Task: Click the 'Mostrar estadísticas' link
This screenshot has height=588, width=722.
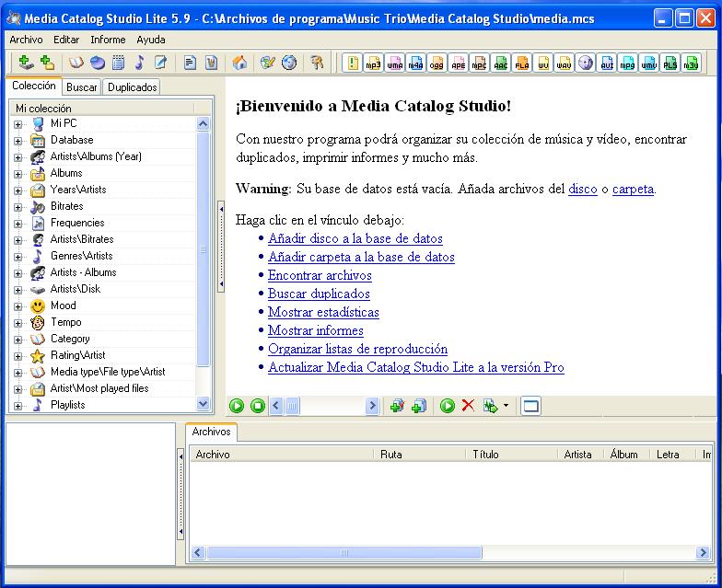Action: (x=323, y=312)
